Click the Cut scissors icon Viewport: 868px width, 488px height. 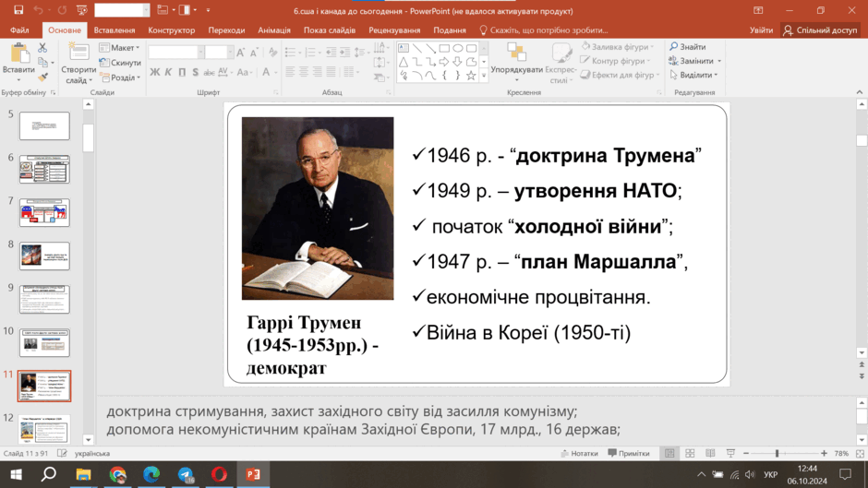click(42, 48)
